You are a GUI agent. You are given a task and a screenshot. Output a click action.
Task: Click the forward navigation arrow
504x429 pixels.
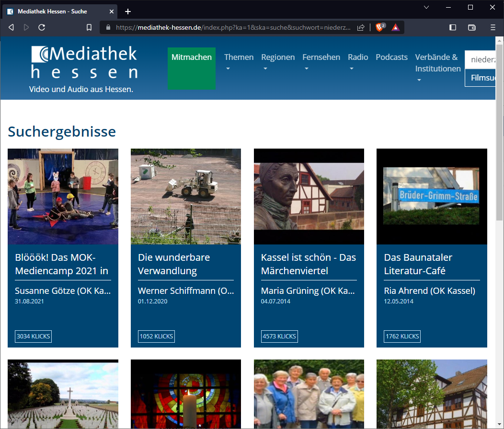pos(26,27)
